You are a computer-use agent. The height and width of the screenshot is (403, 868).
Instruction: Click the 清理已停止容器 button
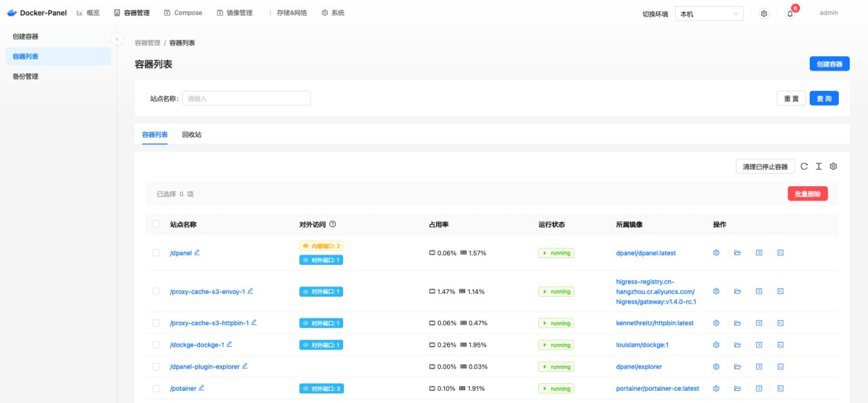tap(766, 167)
